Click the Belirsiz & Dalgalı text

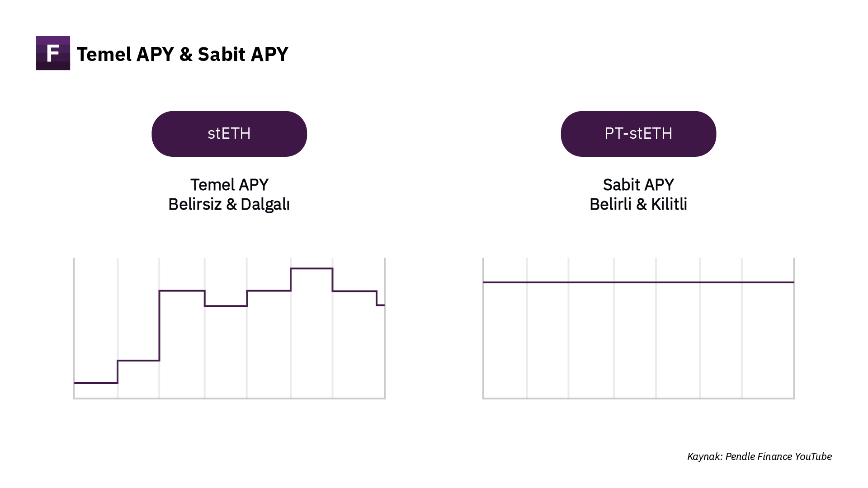[229, 204]
